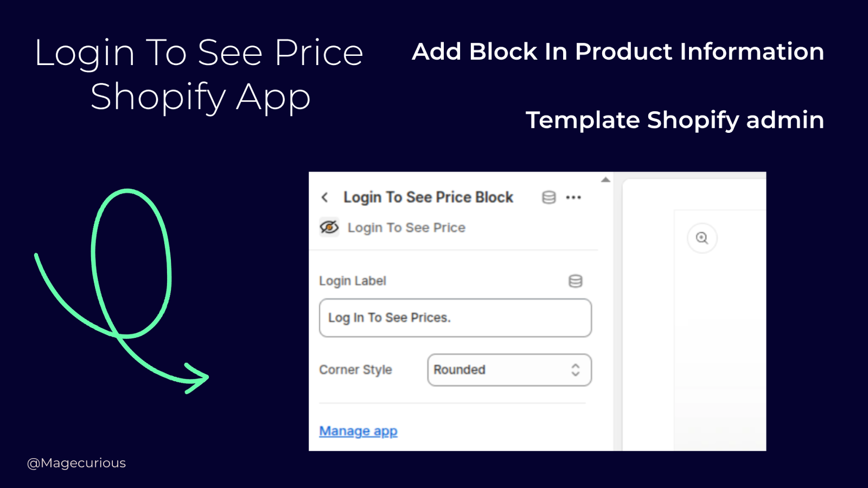Open the Corner Style dropdown

coord(509,370)
